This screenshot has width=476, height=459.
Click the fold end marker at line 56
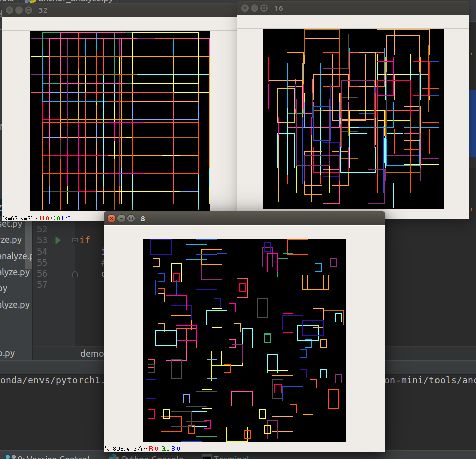[x=75, y=274]
